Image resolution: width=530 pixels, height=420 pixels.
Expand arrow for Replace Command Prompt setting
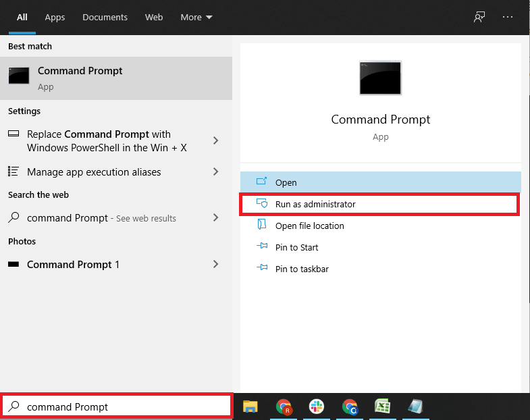pyautogui.click(x=215, y=140)
